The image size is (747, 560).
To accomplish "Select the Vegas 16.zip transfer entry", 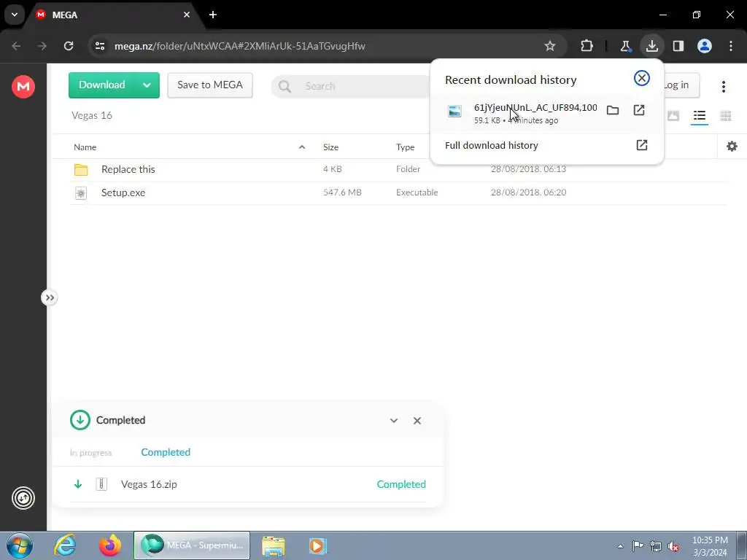I will coord(248,484).
